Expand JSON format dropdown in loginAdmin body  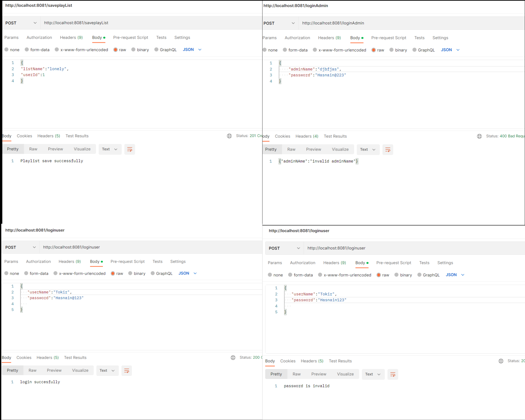tap(450, 50)
